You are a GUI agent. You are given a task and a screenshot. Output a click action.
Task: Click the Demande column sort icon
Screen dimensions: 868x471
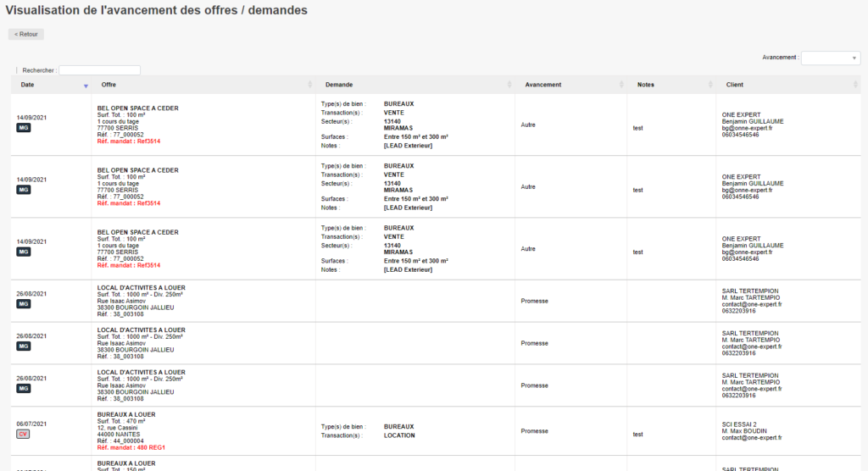coord(509,85)
